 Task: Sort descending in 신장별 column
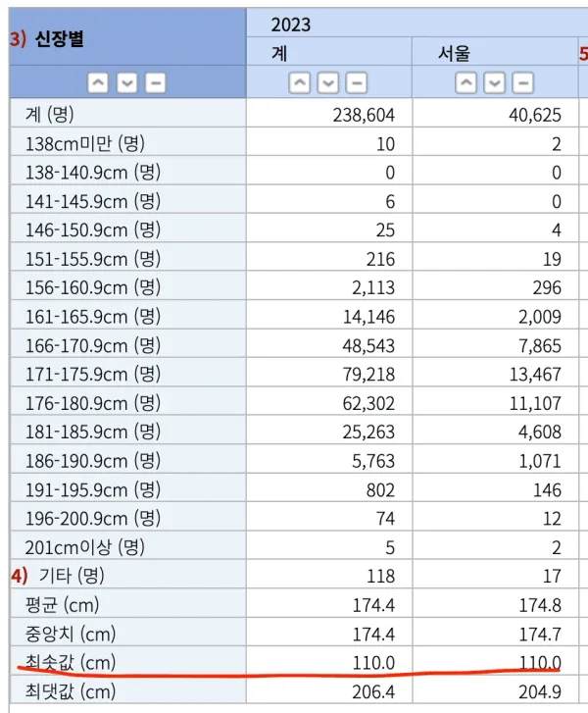click(x=126, y=83)
